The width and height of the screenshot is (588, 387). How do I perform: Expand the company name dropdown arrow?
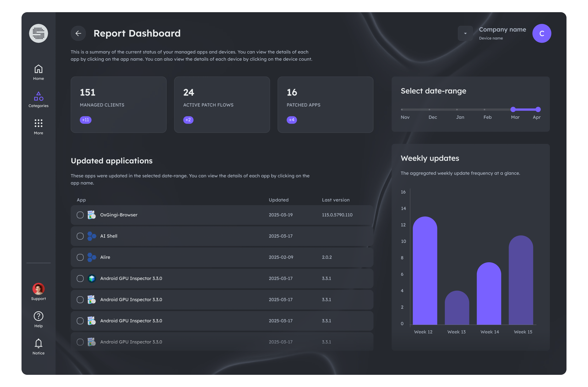tap(465, 33)
